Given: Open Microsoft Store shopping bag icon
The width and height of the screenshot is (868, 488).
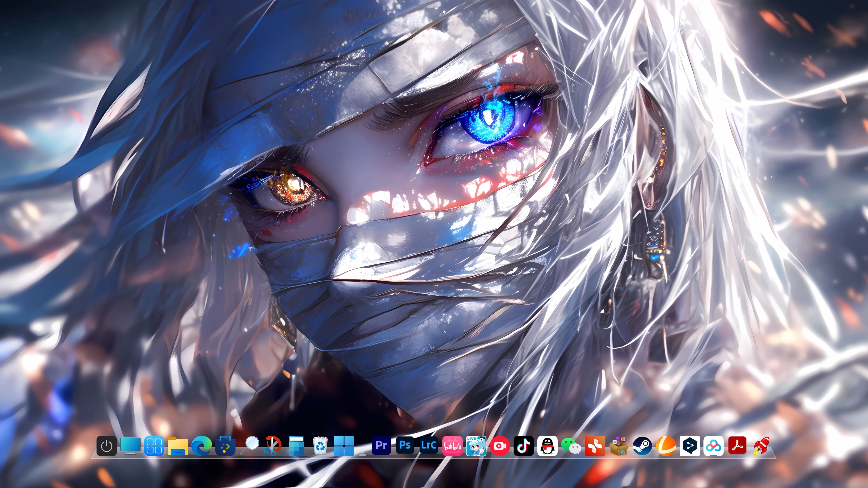Looking at the screenshot, I should (225, 446).
